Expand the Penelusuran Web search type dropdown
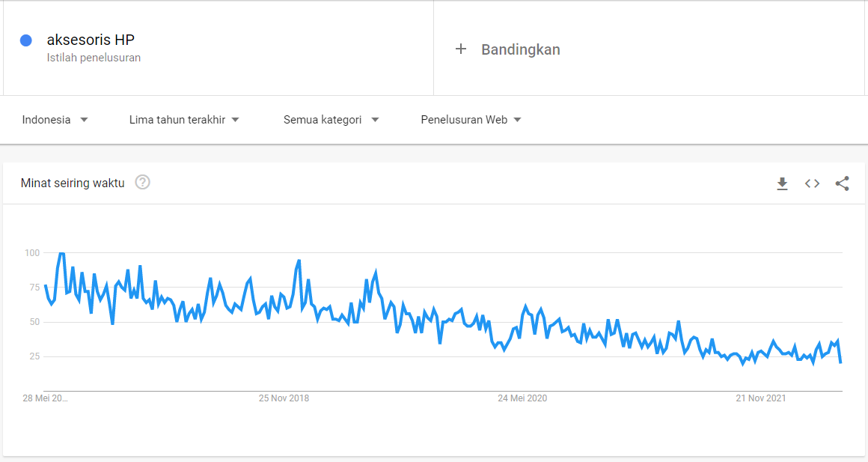The width and height of the screenshot is (868, 462). 471,120
